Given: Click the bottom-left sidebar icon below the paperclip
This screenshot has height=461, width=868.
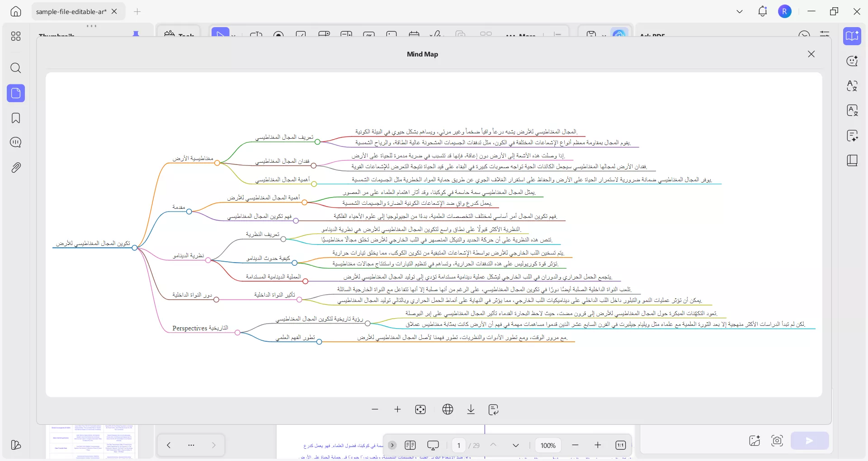Looking at the screenshot, I should coord(16,445).
